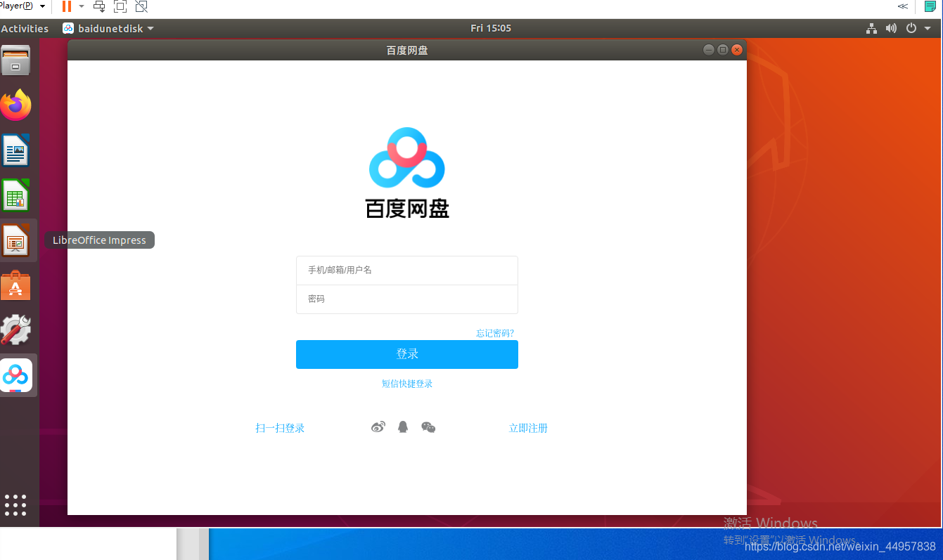Click the 短信快捷登录 link
The width and height of the screenshot is (943, 560).
[407, 384]
